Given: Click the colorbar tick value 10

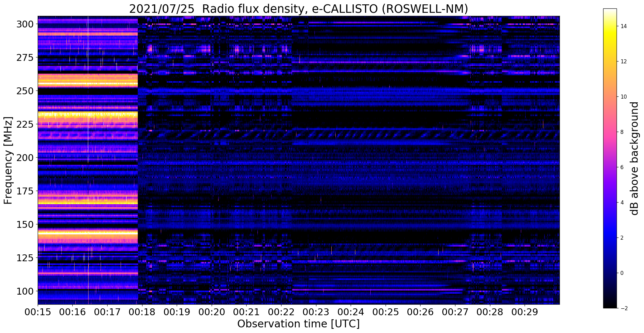Looking at the screenshot, I should click(x=624, y=97).
